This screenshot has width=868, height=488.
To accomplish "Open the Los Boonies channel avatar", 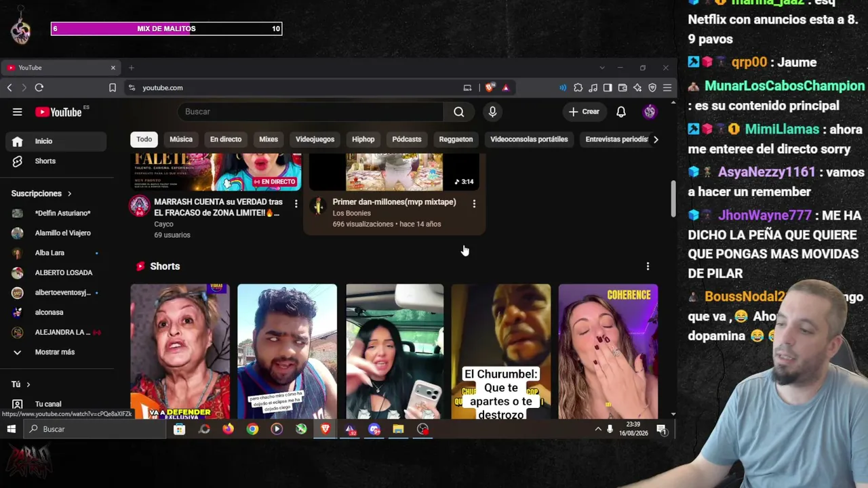I will (318, 205).
